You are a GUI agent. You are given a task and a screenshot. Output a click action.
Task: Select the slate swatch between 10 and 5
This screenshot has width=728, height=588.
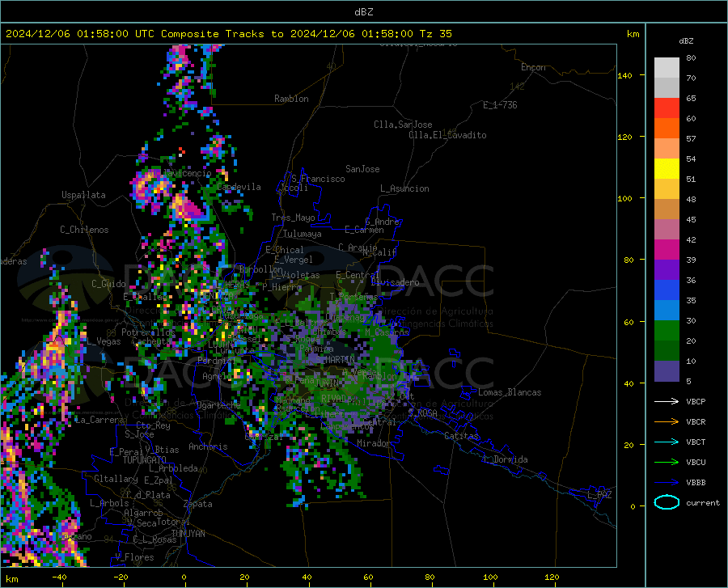[667, 371]
